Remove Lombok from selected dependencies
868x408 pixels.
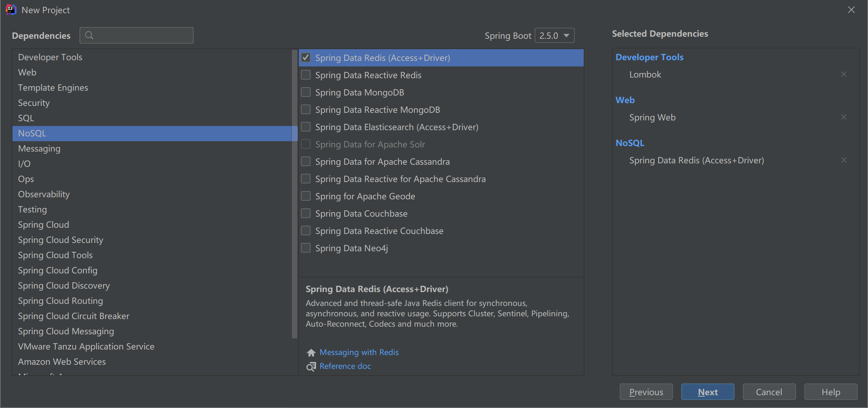[x=844, y=74]
